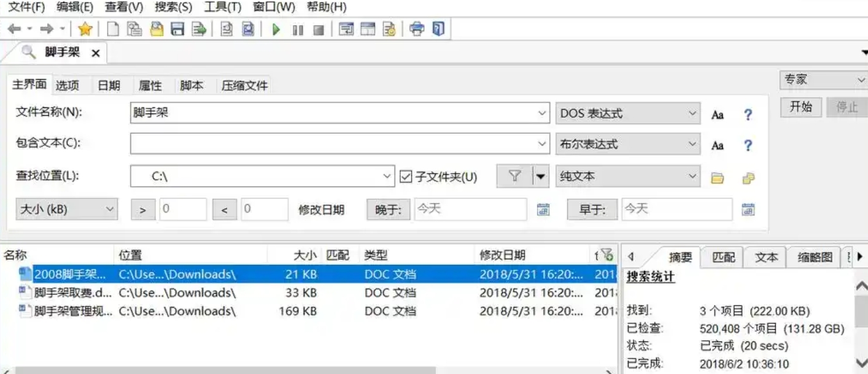Click the horizontal scrollbar under results list

(x=226, y=370)
